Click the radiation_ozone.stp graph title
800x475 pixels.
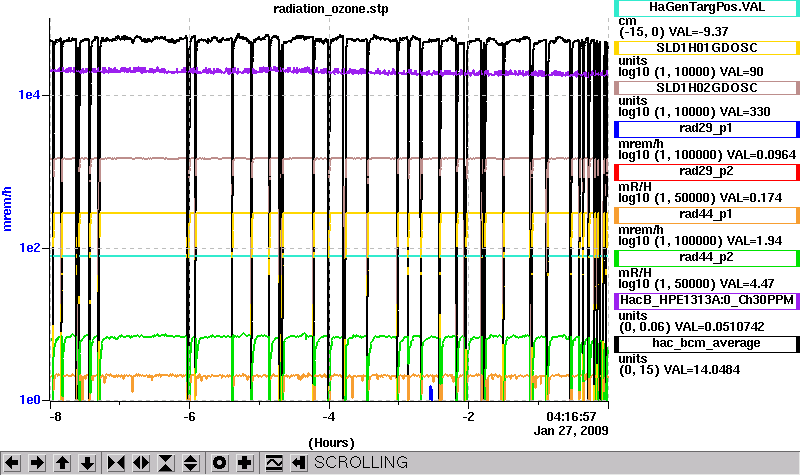coord(331,9)
